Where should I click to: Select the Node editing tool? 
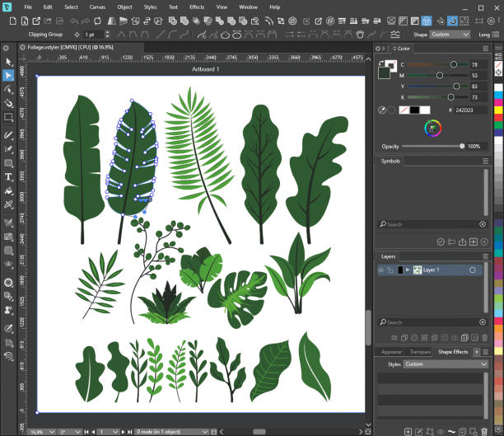pos(8,75)
